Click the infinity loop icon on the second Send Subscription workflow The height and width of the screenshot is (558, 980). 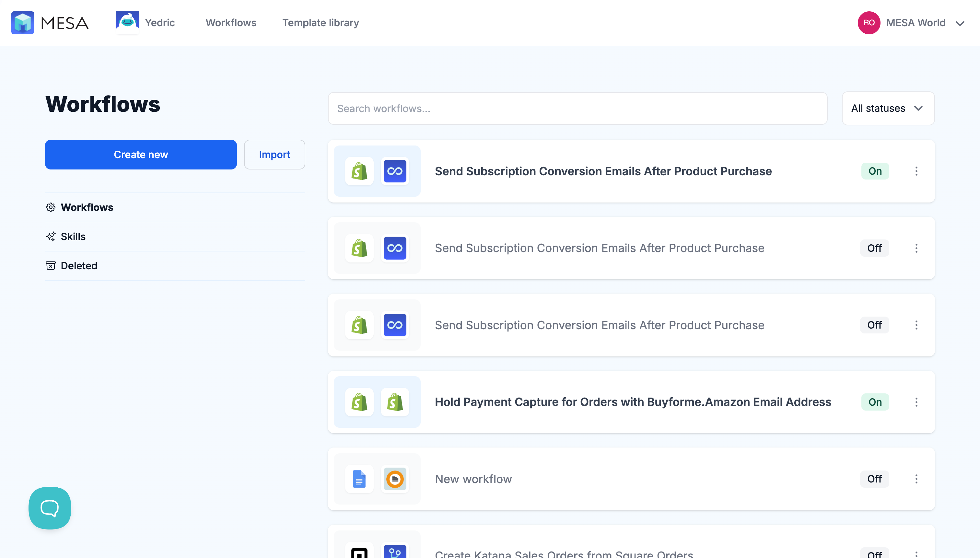395,248
